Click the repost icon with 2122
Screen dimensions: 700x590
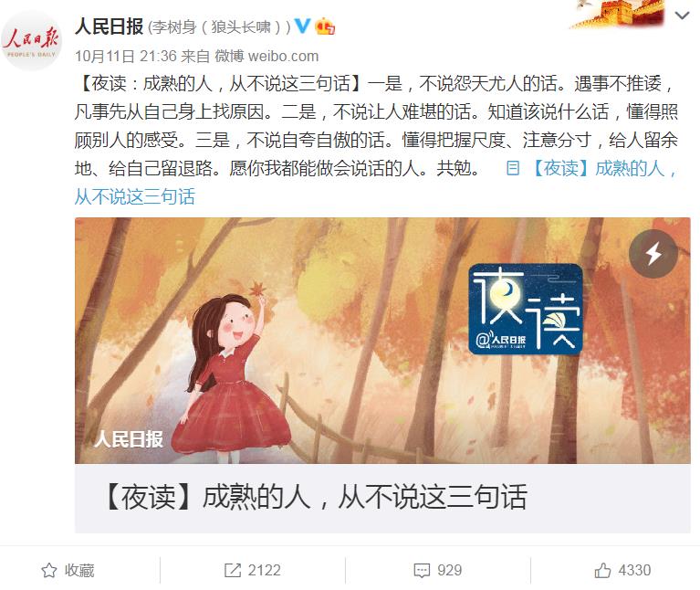click(232, 570)
